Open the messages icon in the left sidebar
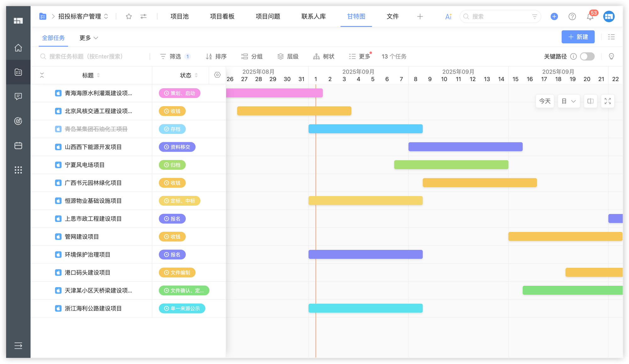Image resolution: width=629 pixels, height=364 pixels. (x=18, y=97)
